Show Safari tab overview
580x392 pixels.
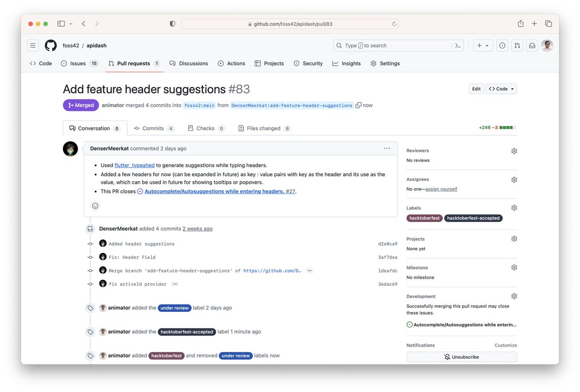point(548,24)
